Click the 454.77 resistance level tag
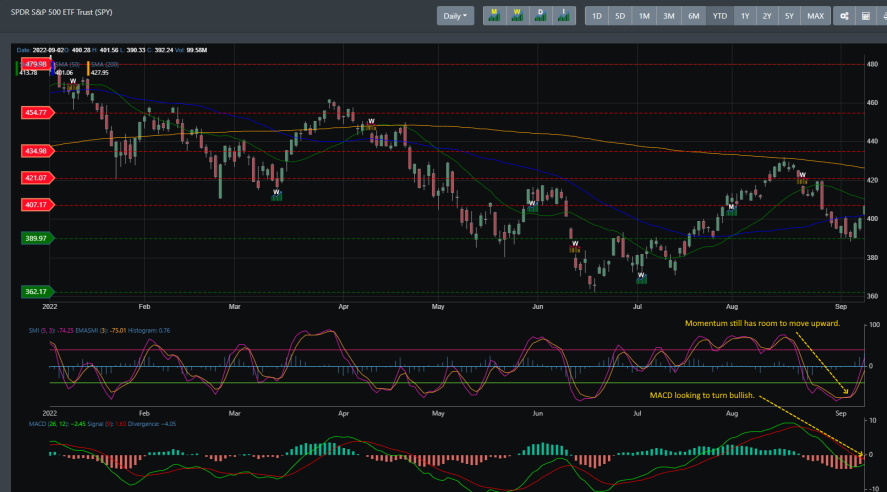Screen dimensions: 887x492 tap(37, 113)
